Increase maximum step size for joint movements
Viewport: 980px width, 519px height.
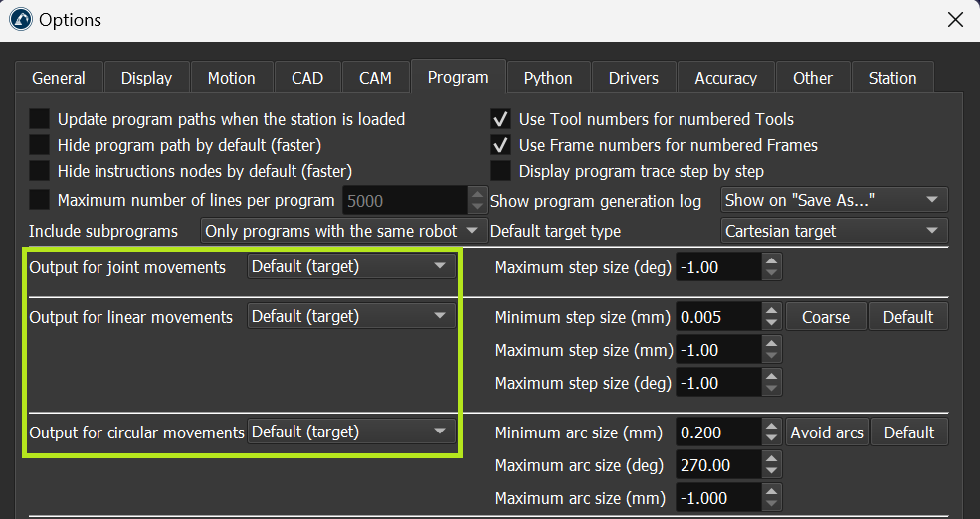(772, 261)
